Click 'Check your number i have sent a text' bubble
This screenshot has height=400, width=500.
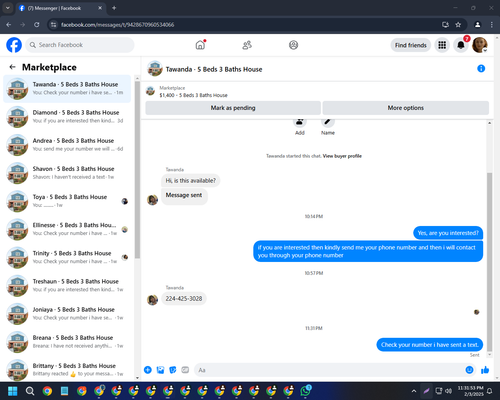pos(430,345)
